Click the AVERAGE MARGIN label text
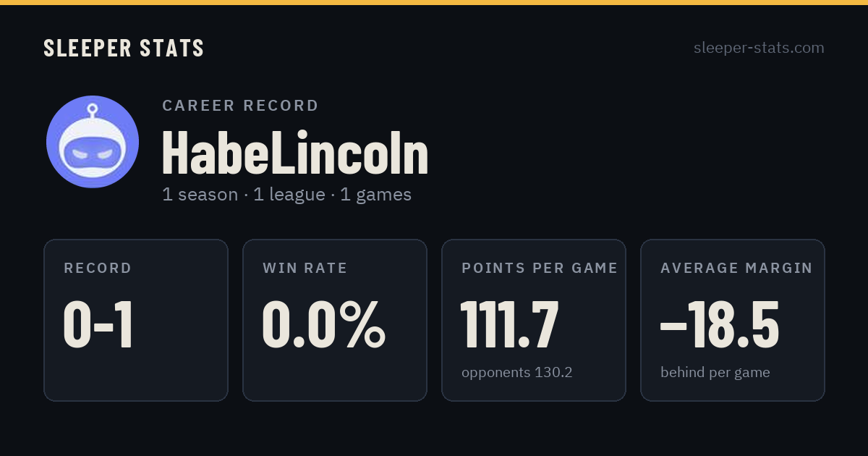The image size is (868, 456). point(736,269)
